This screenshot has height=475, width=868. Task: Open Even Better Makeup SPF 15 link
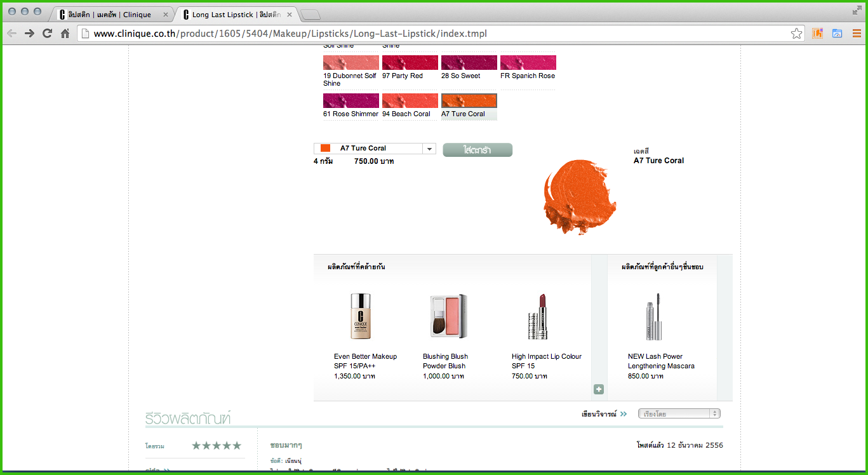point(365,361)
